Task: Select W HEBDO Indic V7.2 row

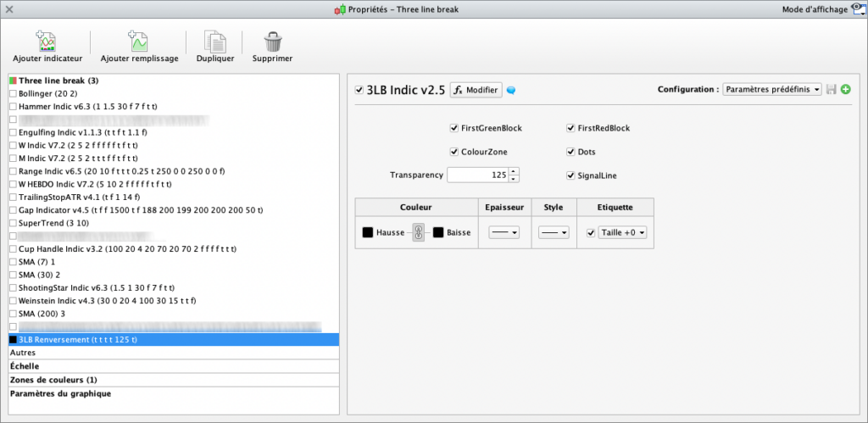Action: (x=173, y=184)
